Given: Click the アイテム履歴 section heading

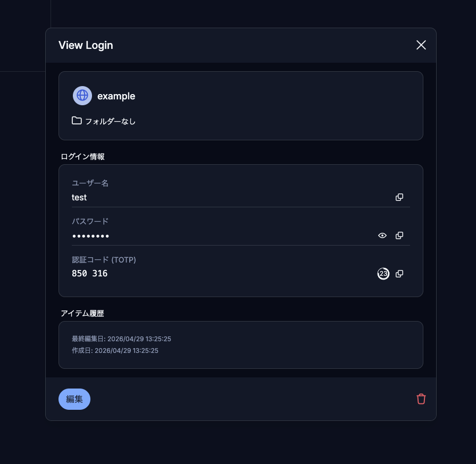Looking at the screenshot, I should click(x=82, y=313).
